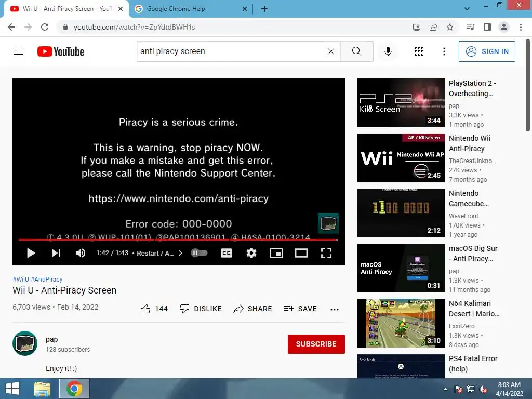Viewport: 532px width, 399px height.
Task: Subscribe to the pap channel
Action: pos(316,344)
